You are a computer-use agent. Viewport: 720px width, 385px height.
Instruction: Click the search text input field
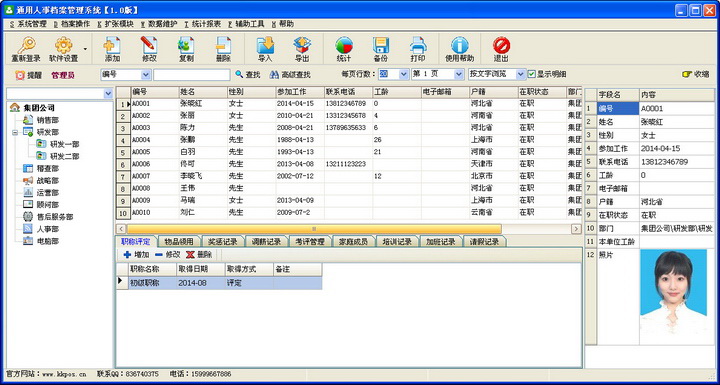192,74
